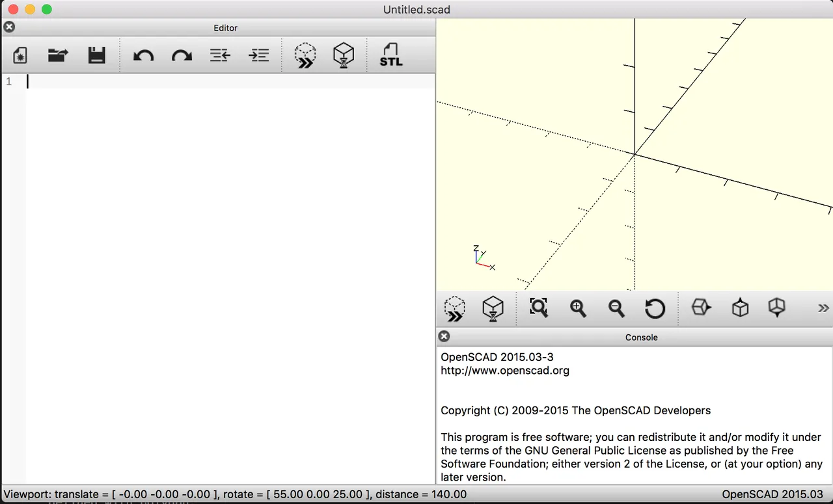Switch to the bottom cube view

(777, 308)
